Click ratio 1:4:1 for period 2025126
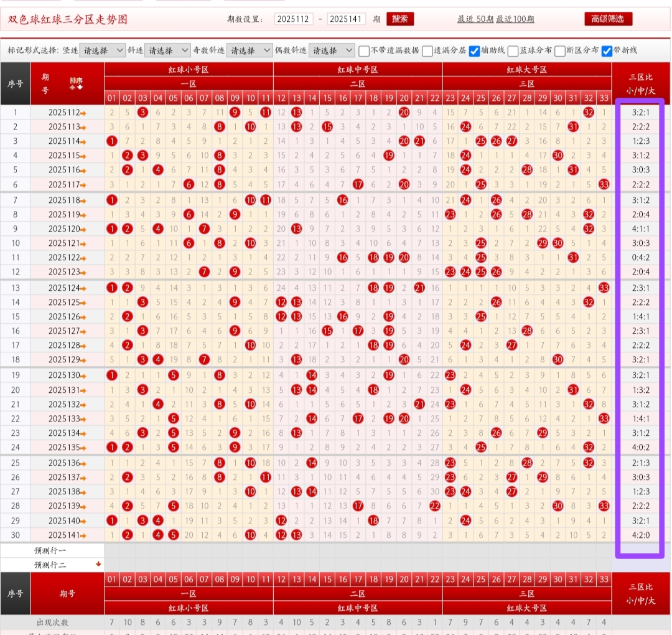The image size is (672, 635). tap(641, 316)
